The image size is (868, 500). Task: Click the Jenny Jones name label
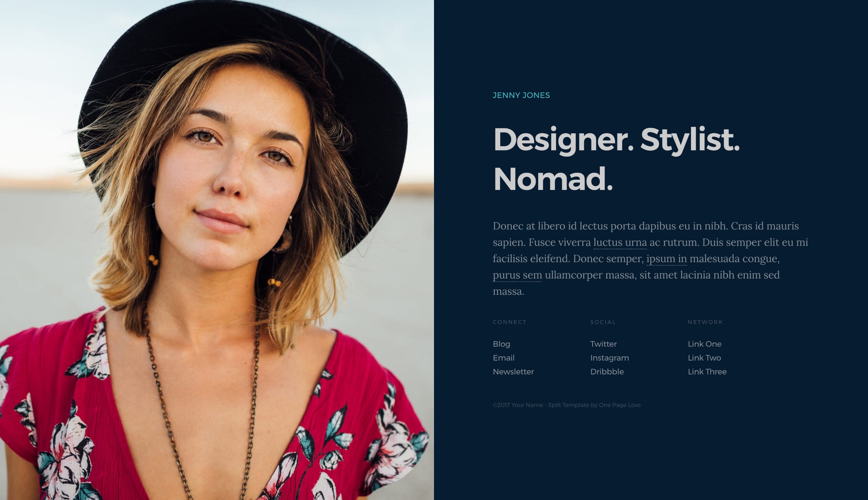click(x=521, y=95)
